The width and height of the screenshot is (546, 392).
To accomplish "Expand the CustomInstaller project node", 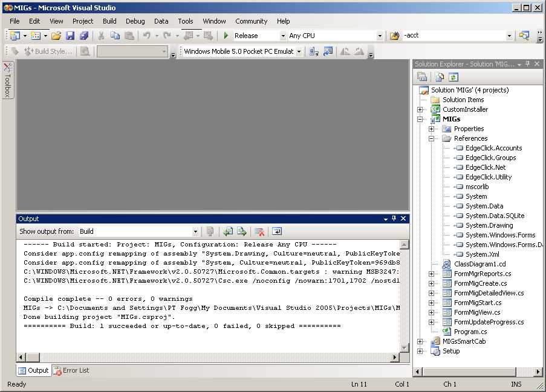I will click(420, 109).
